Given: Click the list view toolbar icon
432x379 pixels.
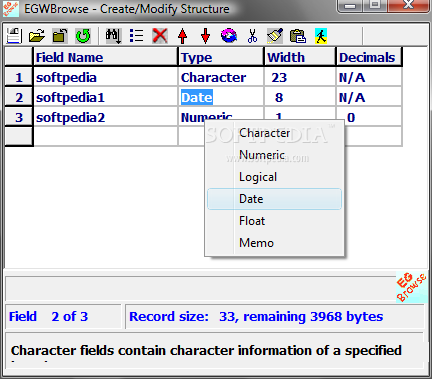Looking at the screenshot, I should [x=136, y=35].
